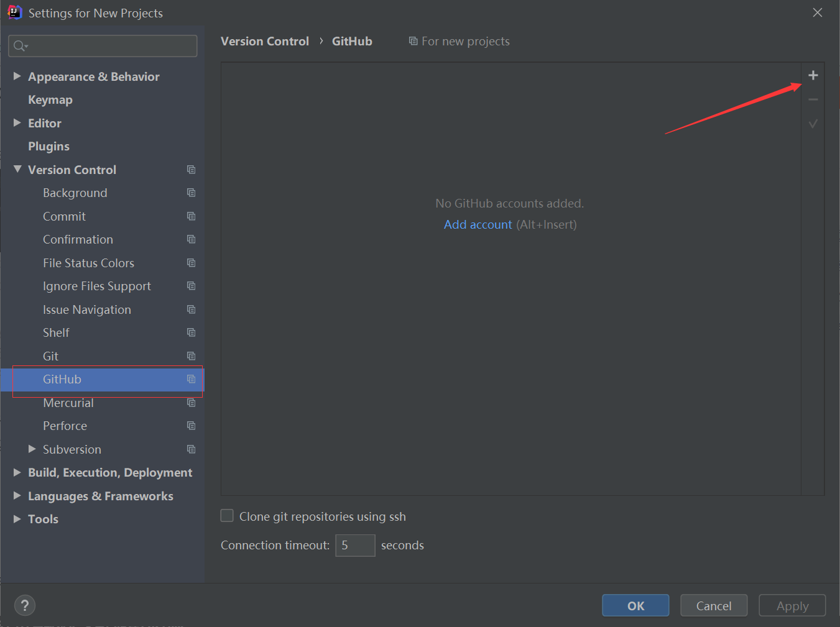This screenshot has width=840, height=627.
Task: Click the project-level icon beside Background
Action: [191, 193]
